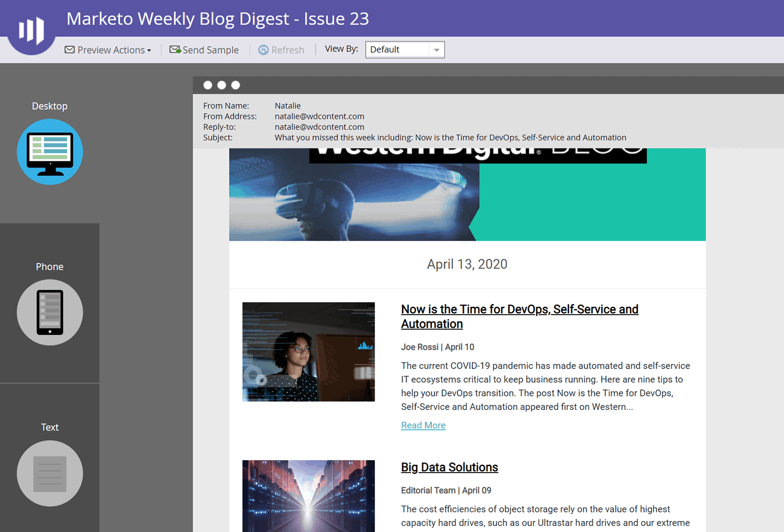The height and width of the screenshot is (532, 784).
Task: Switch to the Text preview icon
Action: click(x=50, y=473)
